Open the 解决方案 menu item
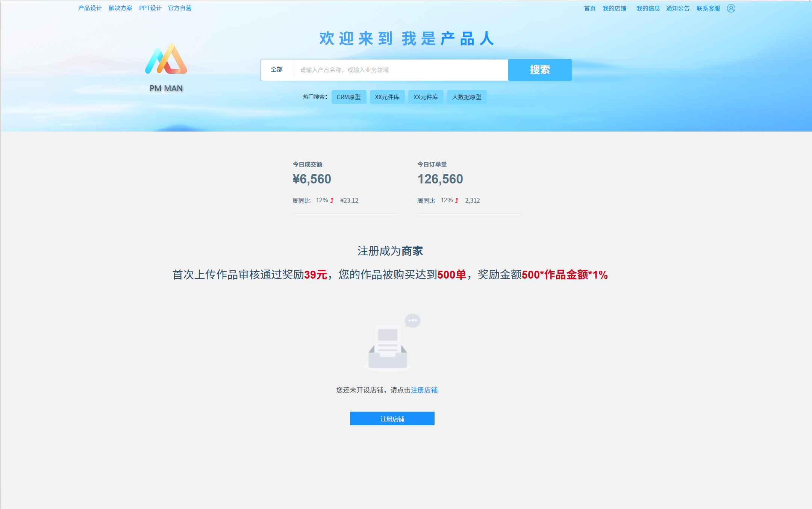812x509 pixels. 120,8
